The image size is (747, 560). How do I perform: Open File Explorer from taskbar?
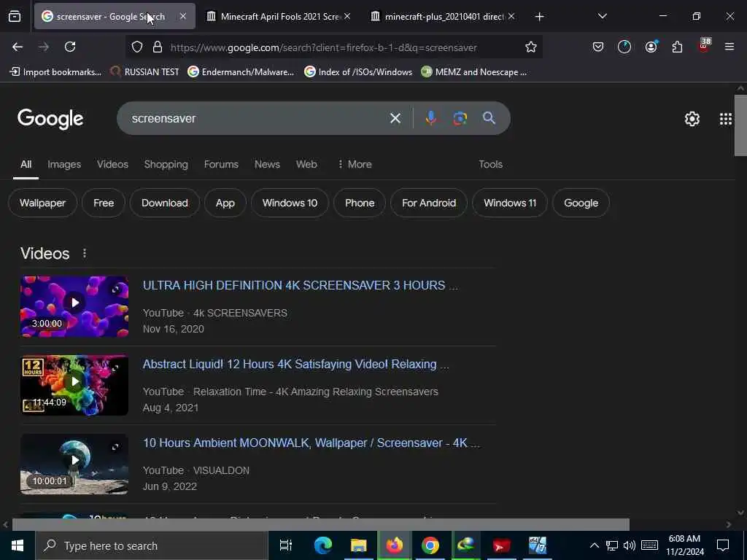(x=358, y=545)
